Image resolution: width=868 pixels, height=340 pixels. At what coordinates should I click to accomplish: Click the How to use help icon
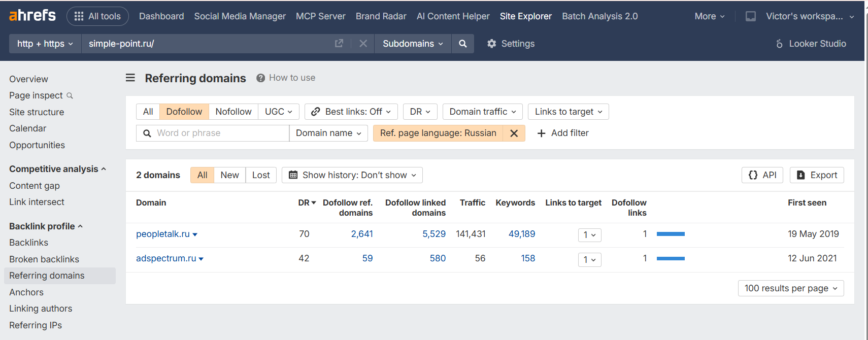click(x=261, y=78)
